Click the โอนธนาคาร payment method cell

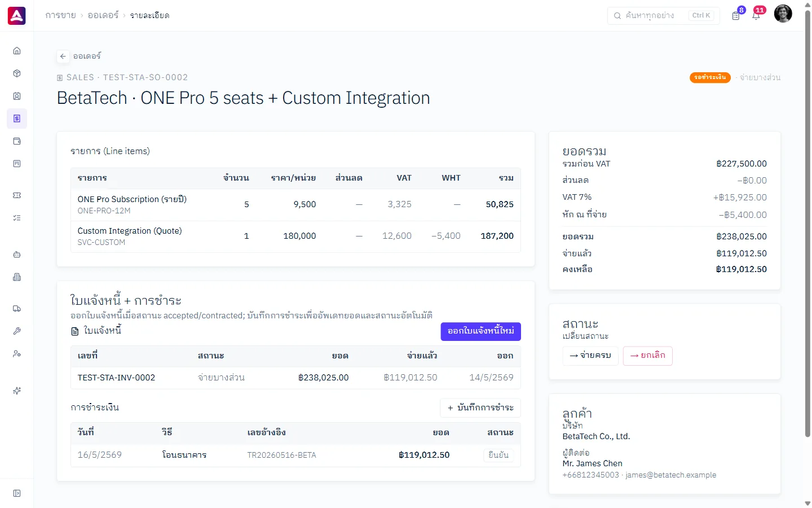tap(184, 455)
